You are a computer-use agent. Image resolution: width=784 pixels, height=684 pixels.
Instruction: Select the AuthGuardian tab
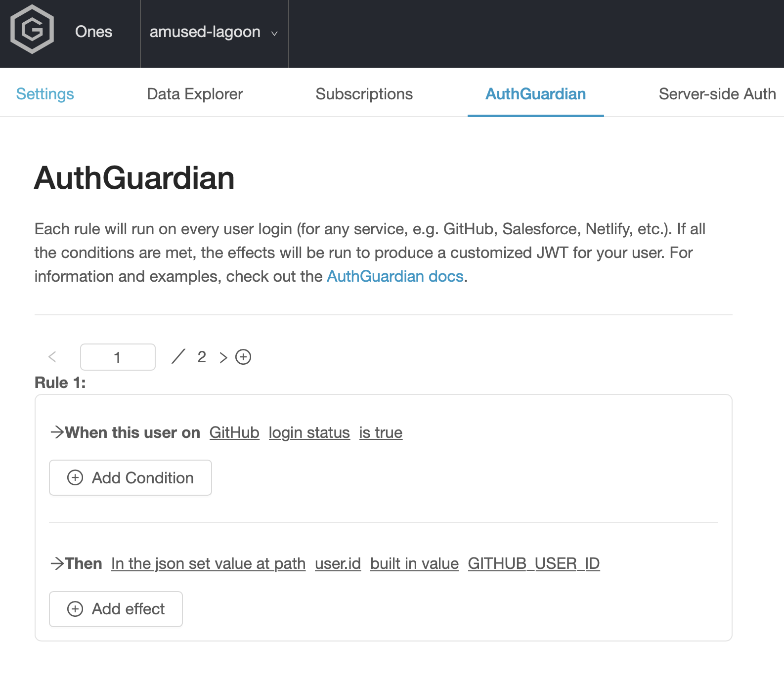535,94
